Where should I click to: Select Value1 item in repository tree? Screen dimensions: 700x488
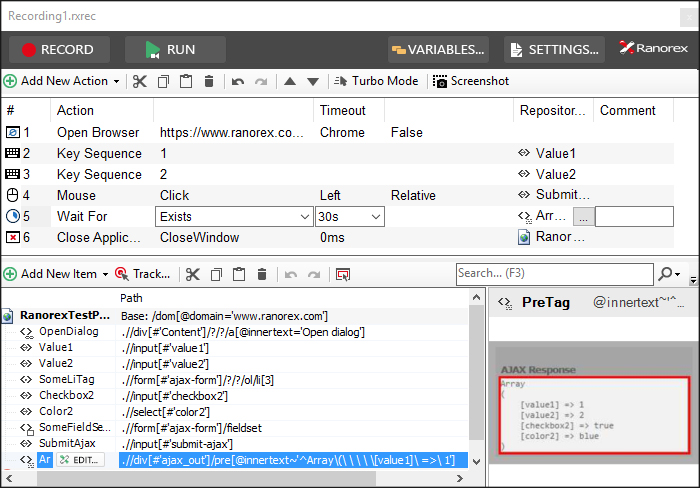55,348
